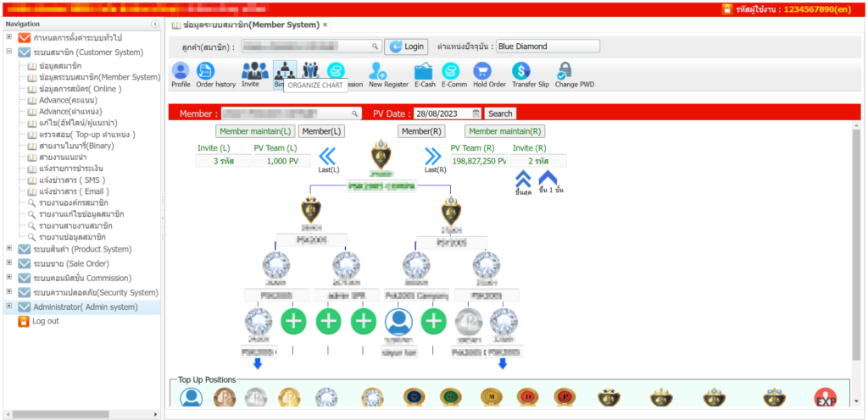
Task: Expand the Sale Order tree node
Action: tap(8, 263)
